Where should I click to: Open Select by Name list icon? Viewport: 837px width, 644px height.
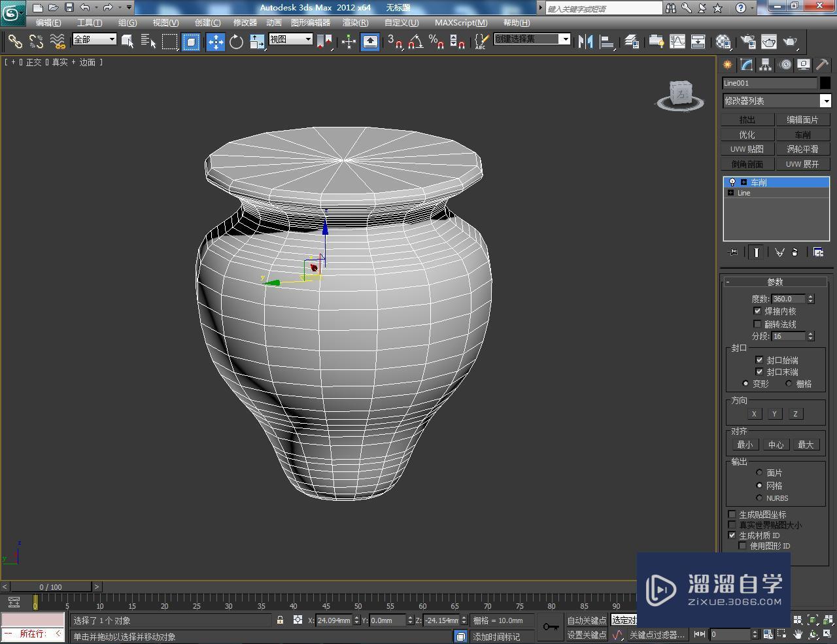[x=148, y=41]
